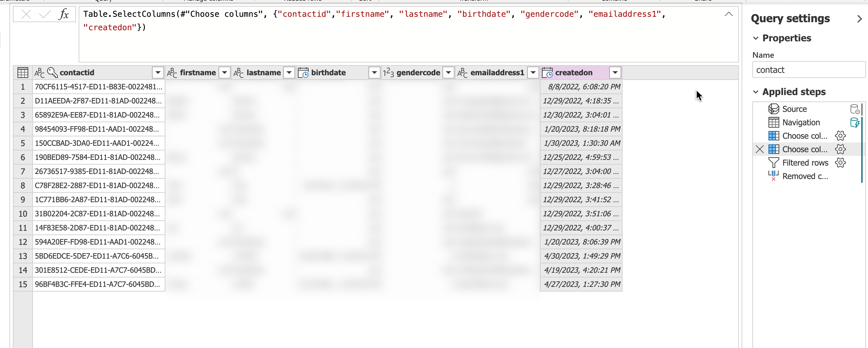
Task: Click the table select-all grid icon
Action: (x=23, y=73)
